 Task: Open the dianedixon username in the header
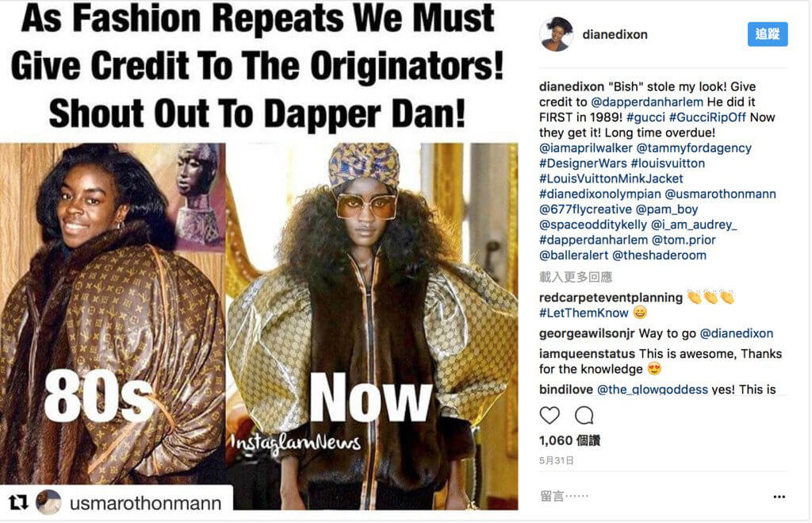coord(615,34)
